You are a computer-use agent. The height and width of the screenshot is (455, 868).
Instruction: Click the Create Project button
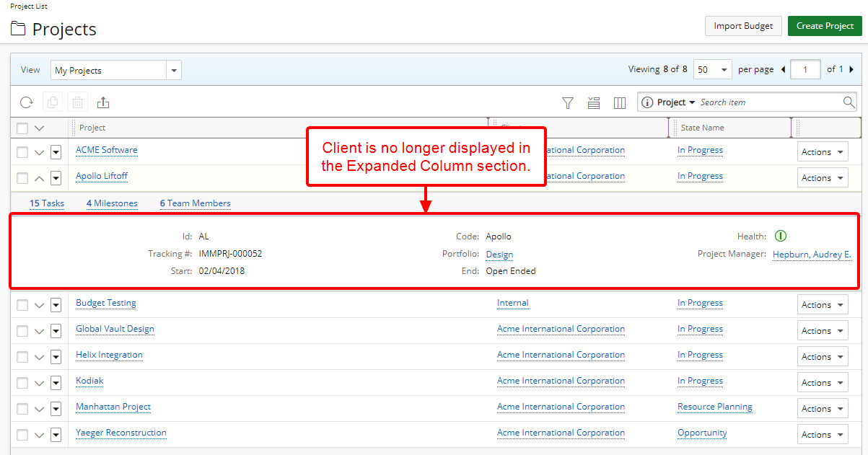point(825,26)
